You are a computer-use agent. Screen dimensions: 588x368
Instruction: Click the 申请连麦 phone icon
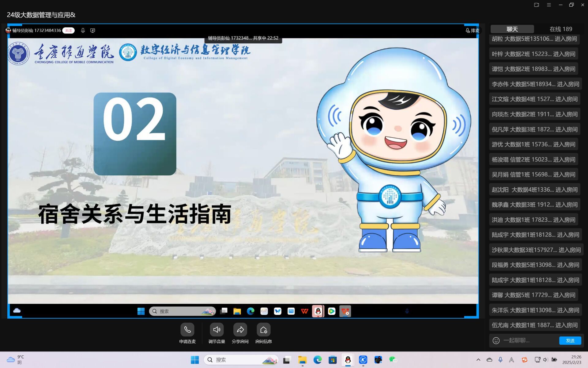coord(187,330)
